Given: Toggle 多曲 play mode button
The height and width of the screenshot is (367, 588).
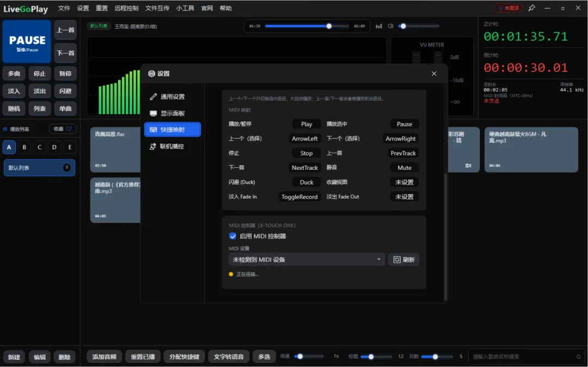Looking at the screenshot, I should (14, 74).
